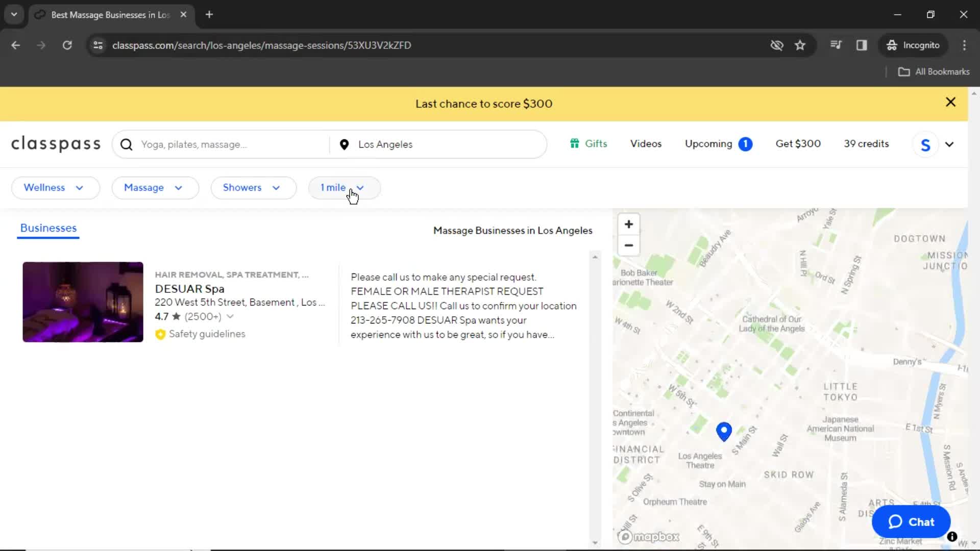Click the blue map location pin
Image resolution: width=980 pixels, height=551 pixels.
tap(724, 432)
